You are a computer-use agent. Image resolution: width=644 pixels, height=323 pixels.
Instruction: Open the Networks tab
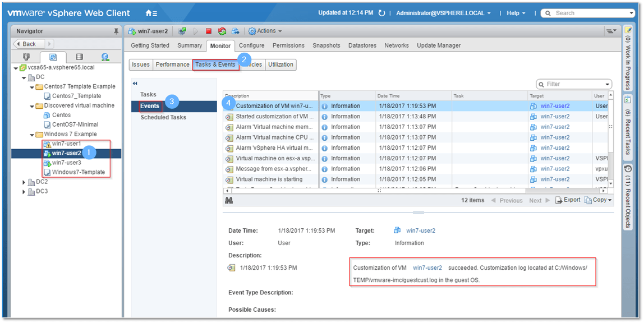tap(397, 45)
